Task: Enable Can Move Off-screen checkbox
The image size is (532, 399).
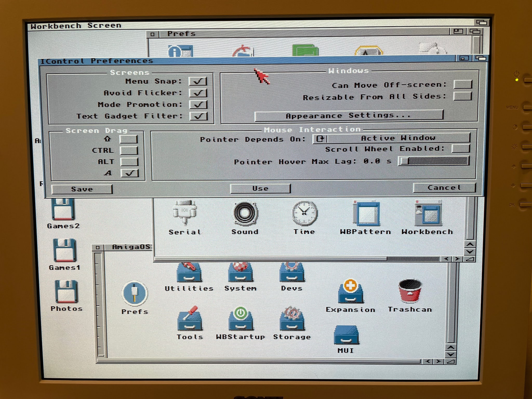Action: tap(463, 84)
